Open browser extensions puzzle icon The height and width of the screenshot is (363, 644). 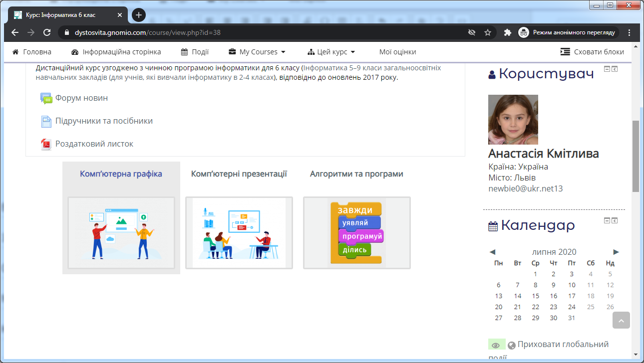(508, 32)
